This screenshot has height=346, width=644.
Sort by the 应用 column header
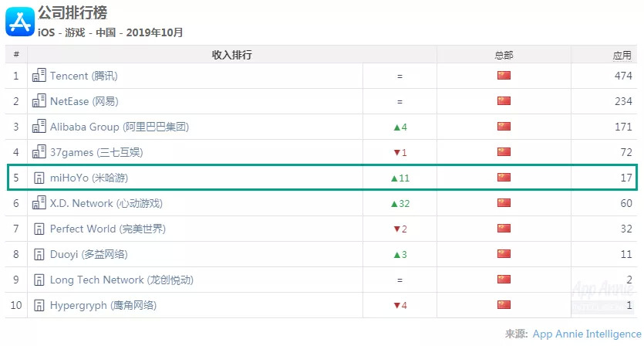point(622,55)
